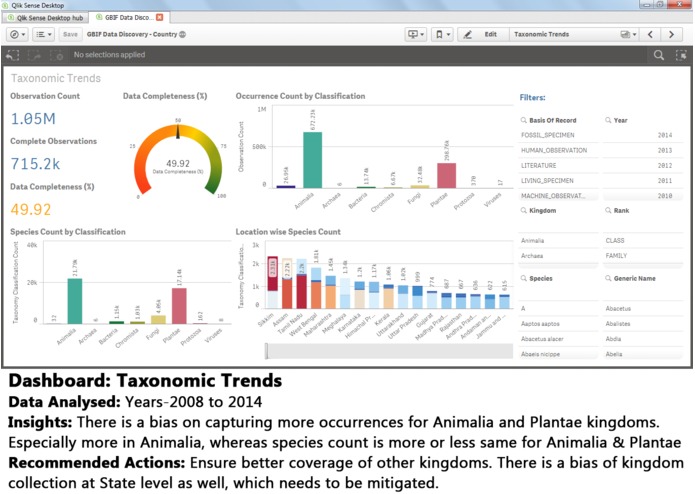Click the Plantae bar in Species Count chart

179,306
